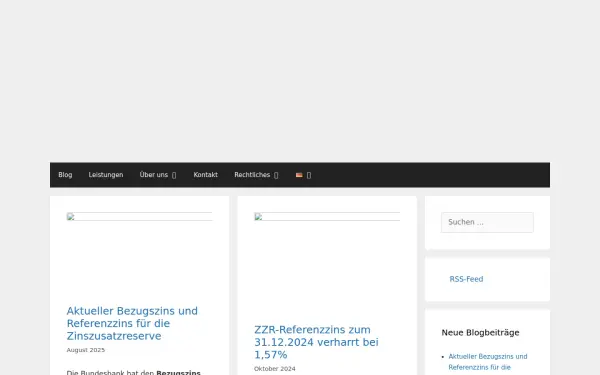This screenshot has height=375, width=600.
Task: Open the RSS-Feed link
Action: [x=466, y=279]
